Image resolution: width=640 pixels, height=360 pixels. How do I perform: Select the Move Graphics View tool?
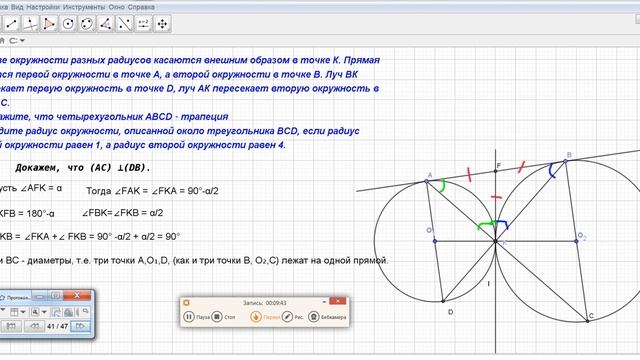(162, 24)
